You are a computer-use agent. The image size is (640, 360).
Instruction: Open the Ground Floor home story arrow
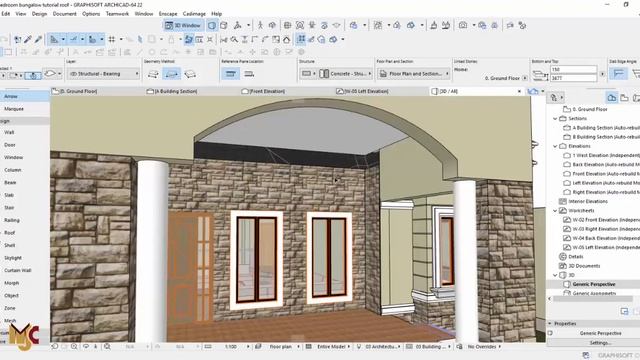[x=525, y=78]
